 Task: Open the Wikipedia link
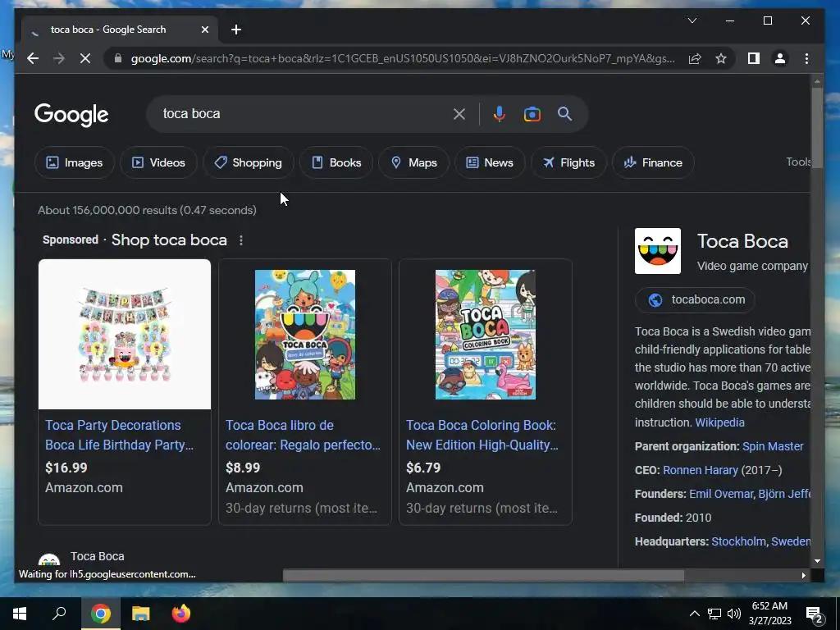coord(719,422)
